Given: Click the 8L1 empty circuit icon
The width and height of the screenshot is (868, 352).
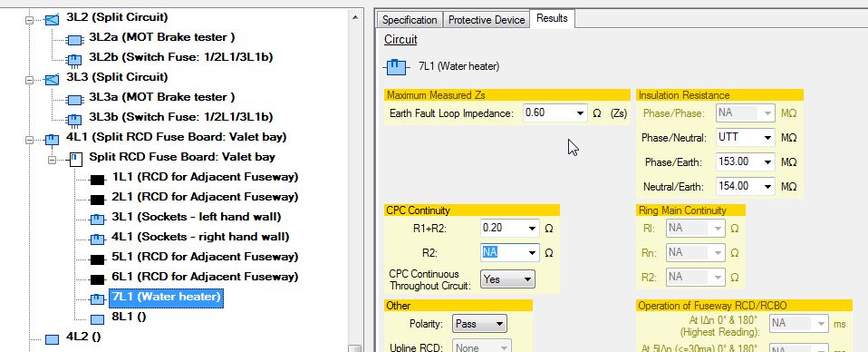Looking at the screenshot, I should 98,319.
